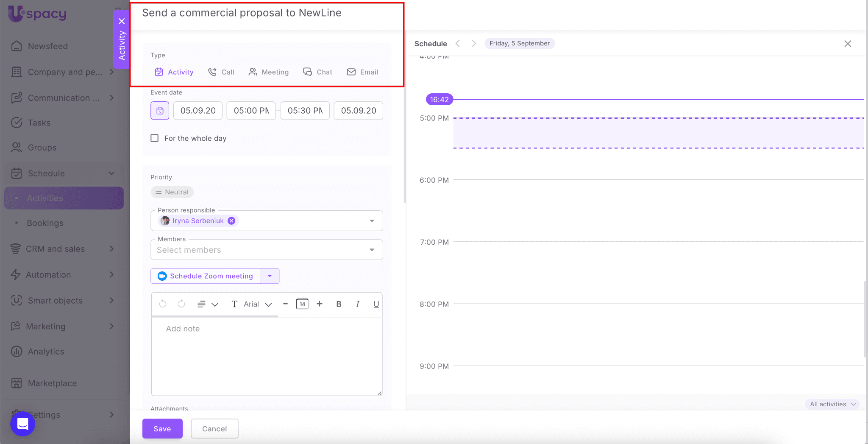Select Call as the activity type
Viewport: 868px width, 444px height.
click(221, 72)
